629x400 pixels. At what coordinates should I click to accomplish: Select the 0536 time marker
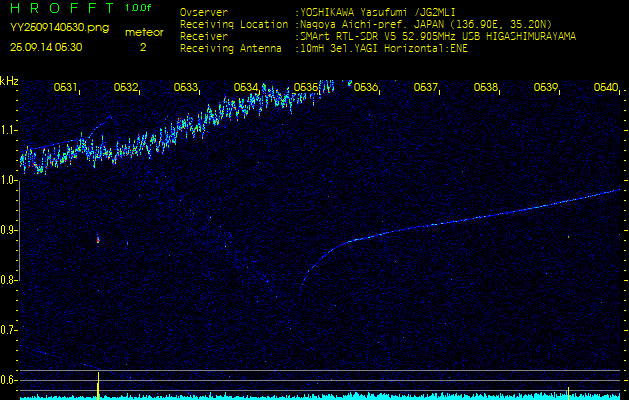(366, 88)
